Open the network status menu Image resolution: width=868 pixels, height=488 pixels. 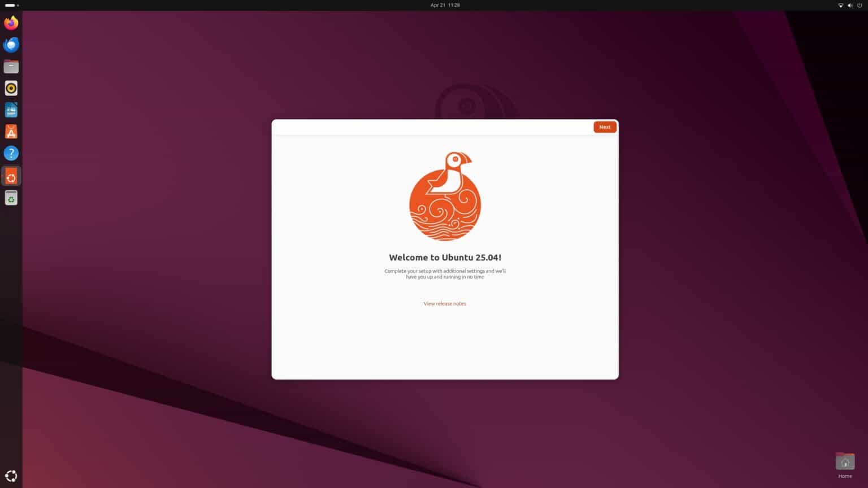[840, 5]
